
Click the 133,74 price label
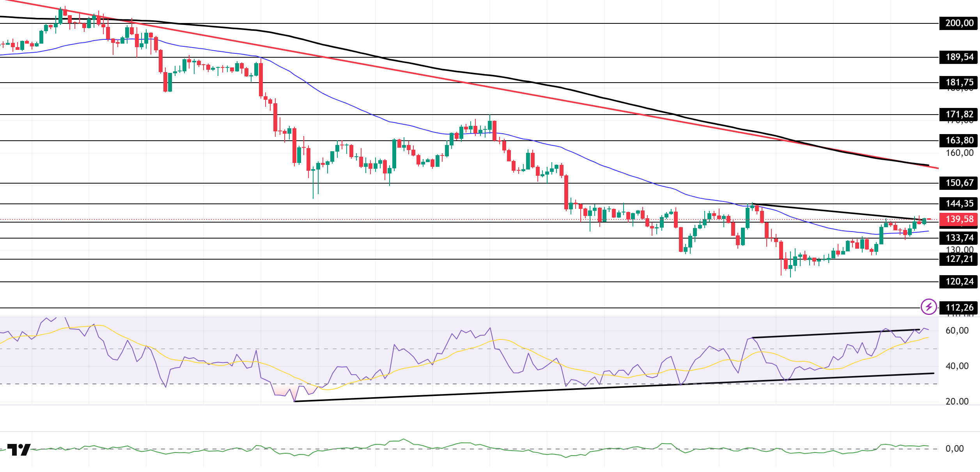[959, 238]
